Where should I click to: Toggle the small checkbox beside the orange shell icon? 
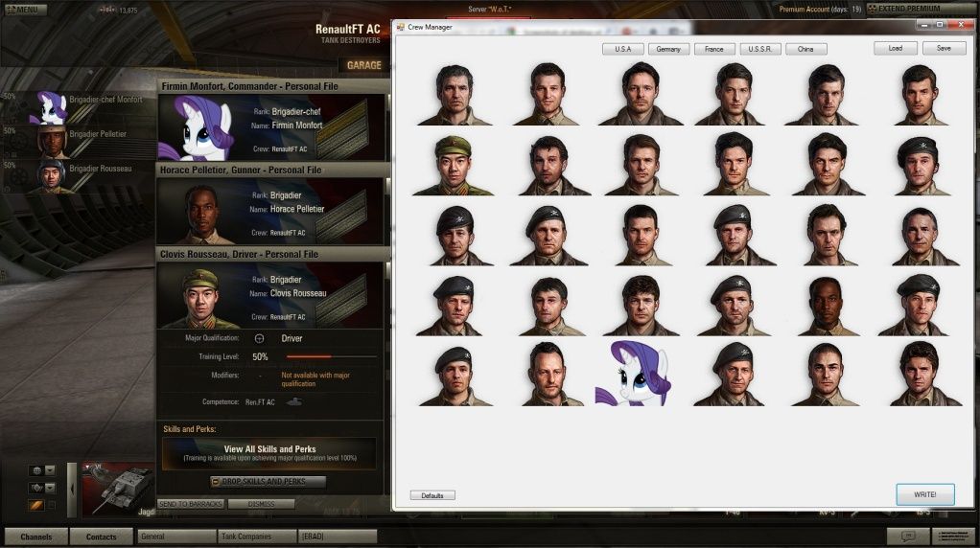52,505
